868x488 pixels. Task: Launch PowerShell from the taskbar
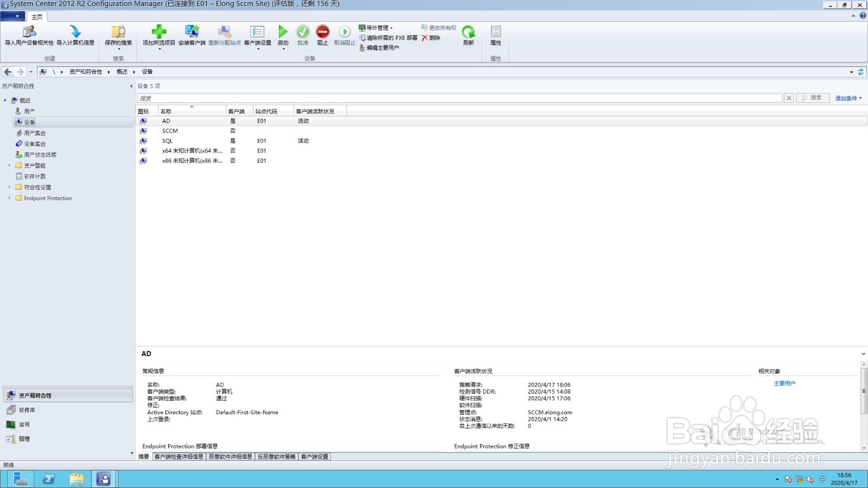[49, 479]
